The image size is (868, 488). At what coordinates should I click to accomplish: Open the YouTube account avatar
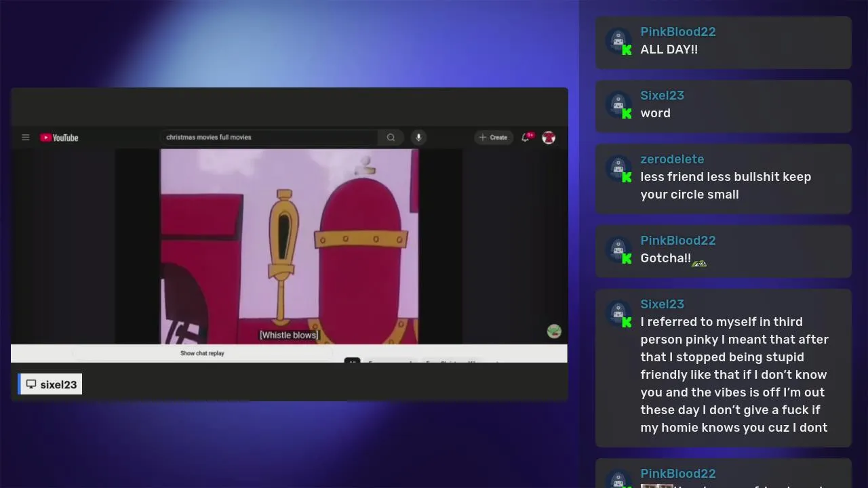point(549,138)
